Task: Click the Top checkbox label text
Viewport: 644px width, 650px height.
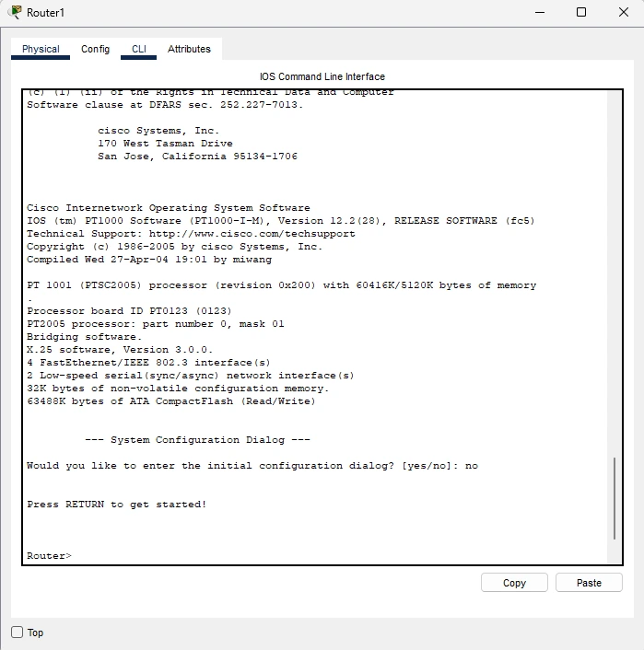Action: (x=35, y=633)
